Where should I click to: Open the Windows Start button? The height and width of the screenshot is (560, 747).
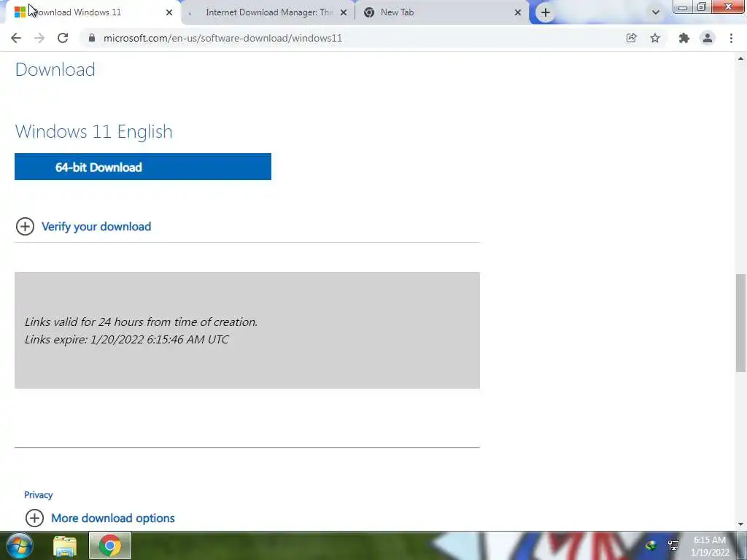pyautogui.click(x=18, y=545)
